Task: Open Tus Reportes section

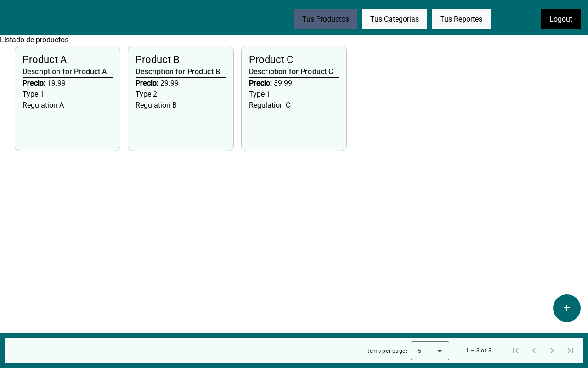Action: click(x=461, y=19)
